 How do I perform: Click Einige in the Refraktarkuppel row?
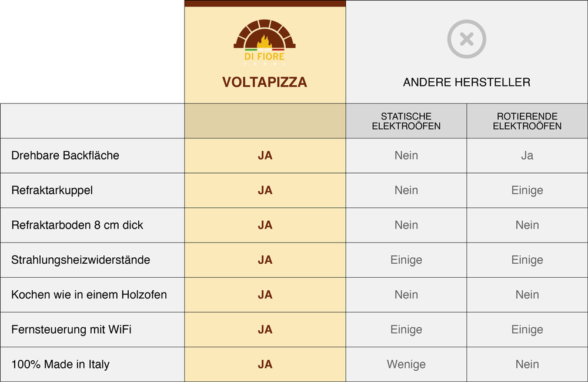527,190
